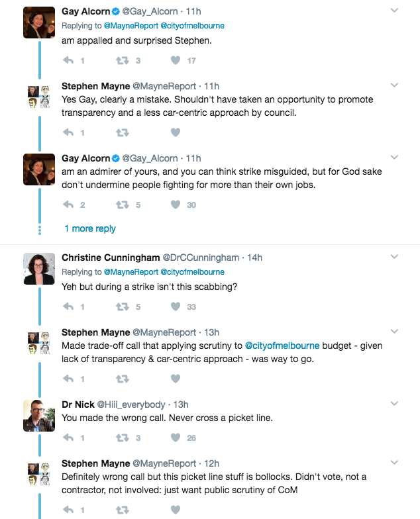
Task: Like Christine Cunningham's scabbing tweet
Action: click(176, 307)
